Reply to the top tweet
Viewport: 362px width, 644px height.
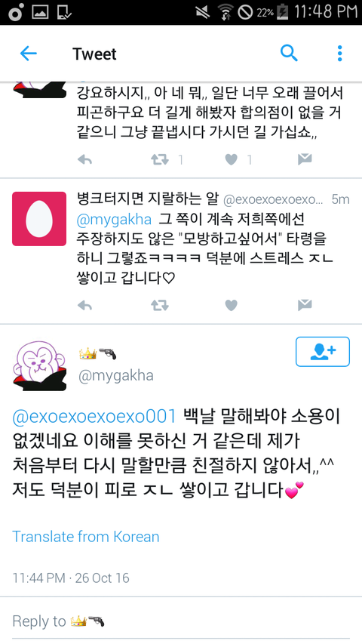84,160
